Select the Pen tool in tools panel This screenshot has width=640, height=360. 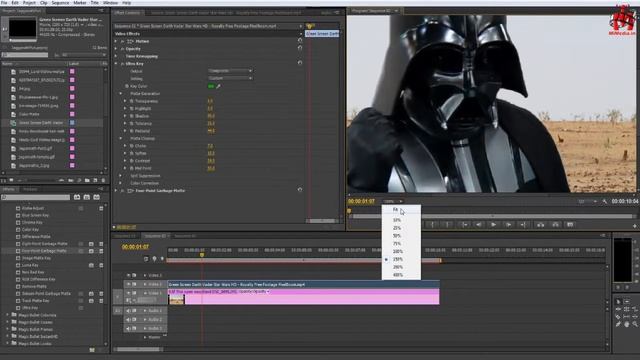click(618, 324)
